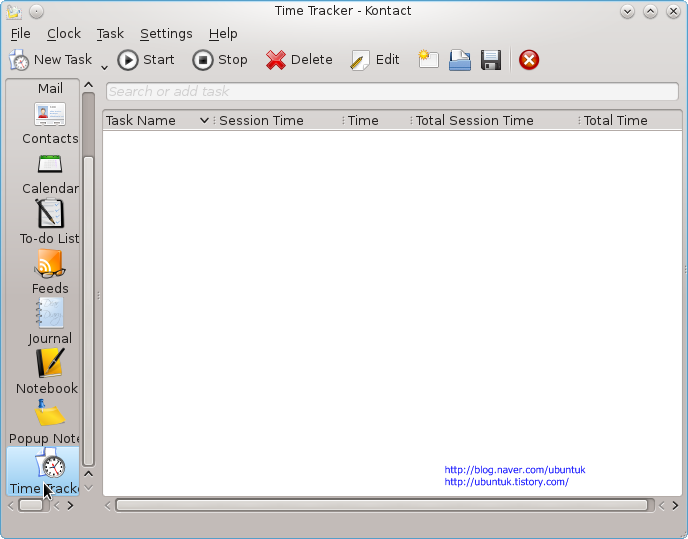Open Calendar from the sidebar

pos(50,174)
